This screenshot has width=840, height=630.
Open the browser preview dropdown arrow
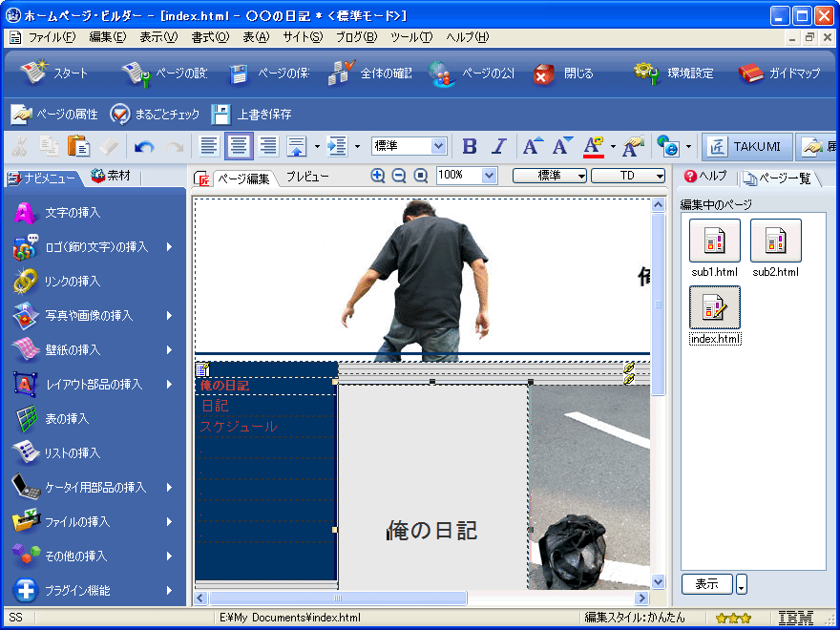pos(688,147)
